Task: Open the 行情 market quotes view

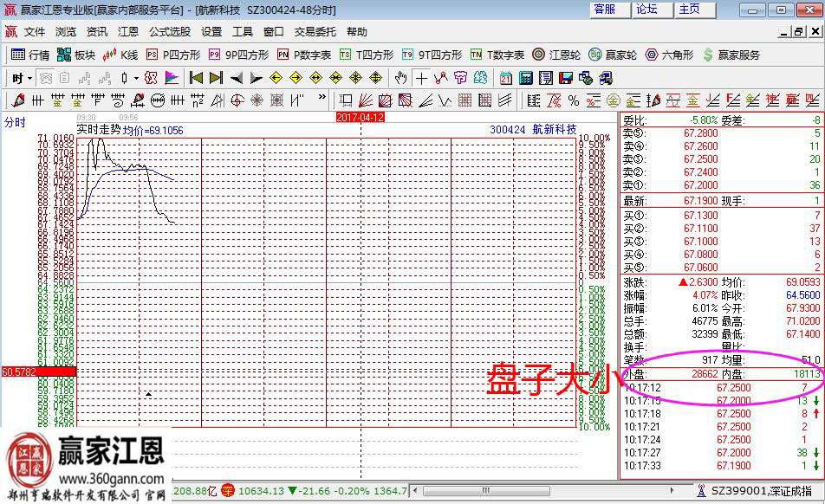Action: point(30,55)
